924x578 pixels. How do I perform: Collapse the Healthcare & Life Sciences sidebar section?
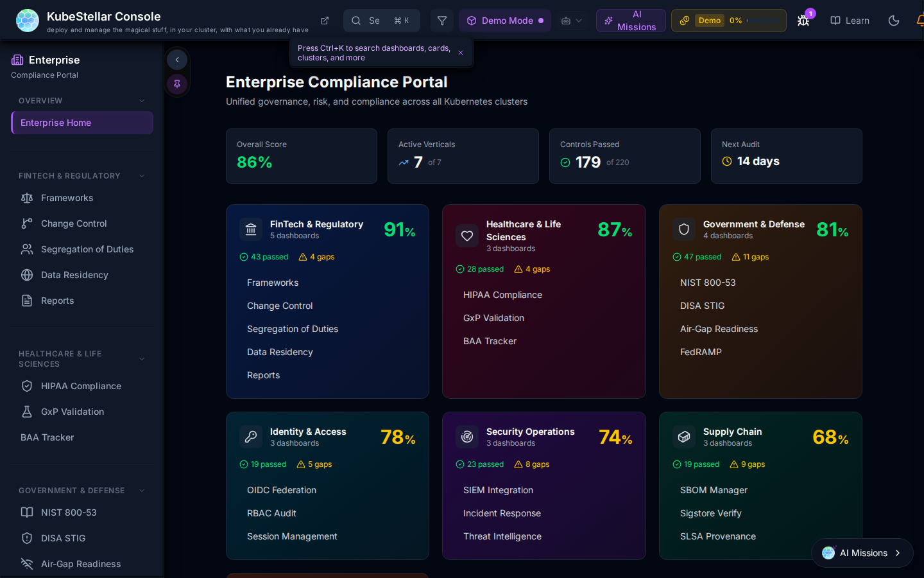tap(142, 359)
